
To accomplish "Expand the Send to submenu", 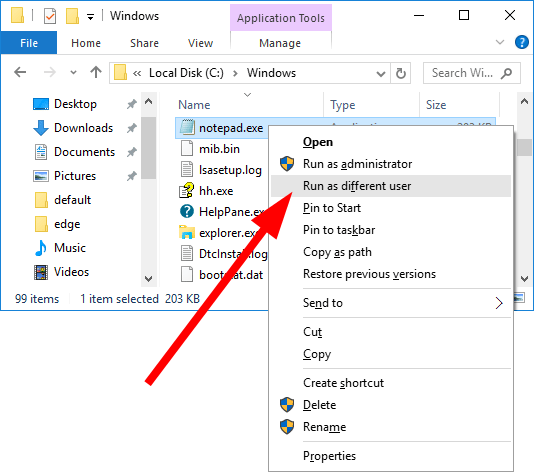I will [x=391, y=303].
